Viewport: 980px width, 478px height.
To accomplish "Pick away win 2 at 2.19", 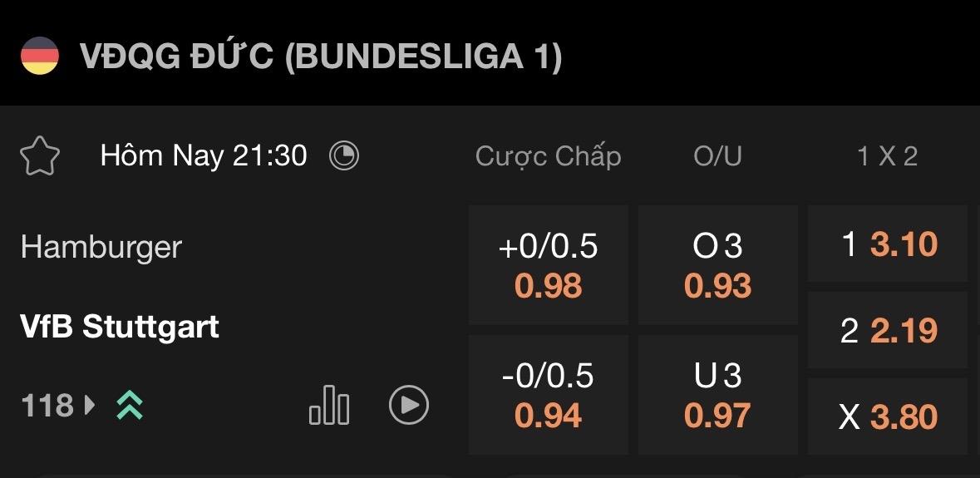I will (x=887, y=331).
